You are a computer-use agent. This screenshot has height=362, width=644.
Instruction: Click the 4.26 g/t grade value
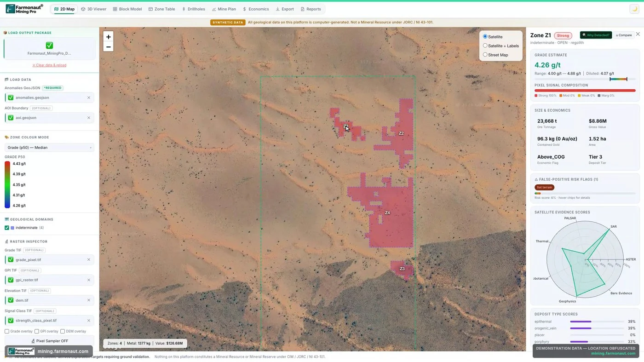click(x=547, y=65)
